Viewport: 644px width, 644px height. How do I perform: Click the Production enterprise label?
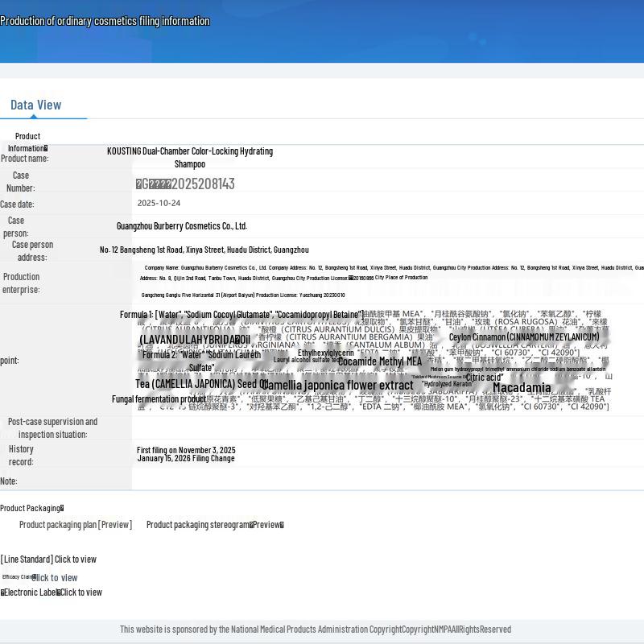22,283
